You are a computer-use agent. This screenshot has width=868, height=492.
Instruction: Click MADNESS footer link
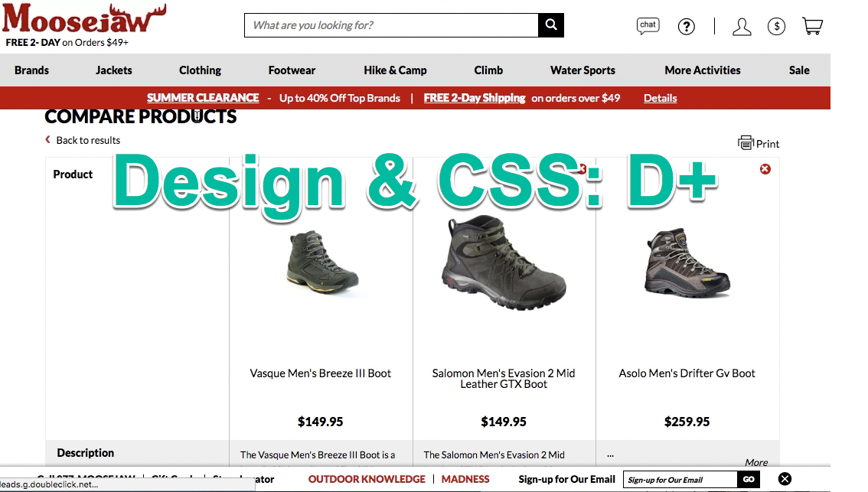pos(465,479)
